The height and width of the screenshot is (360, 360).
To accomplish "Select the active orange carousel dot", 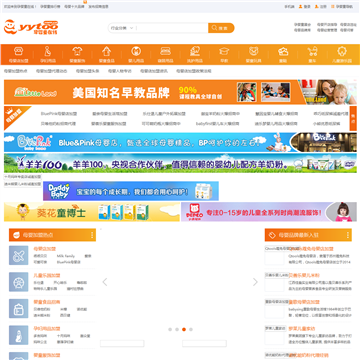I will click(x=184, y=329).
